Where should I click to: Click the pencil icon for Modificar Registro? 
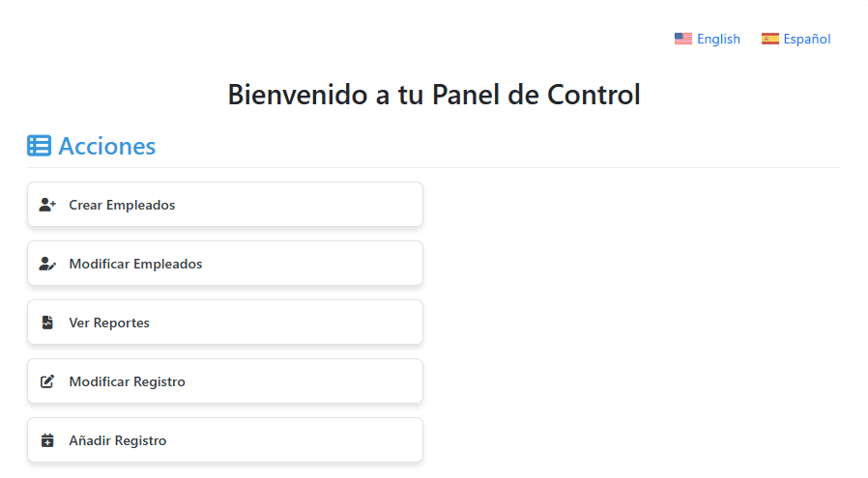[x=47, y=381]
